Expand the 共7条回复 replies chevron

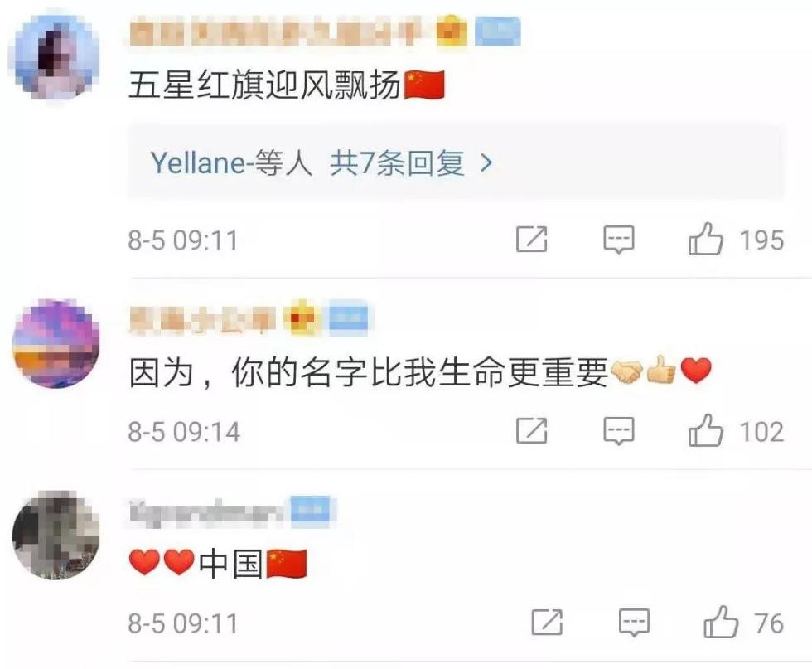(486, 163)
